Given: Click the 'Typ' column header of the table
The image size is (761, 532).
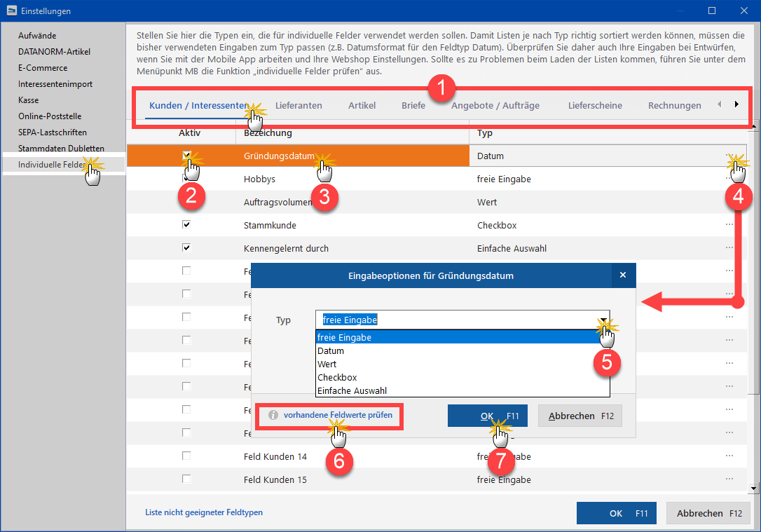Looking at the screenshot, I should pos(484,133).
